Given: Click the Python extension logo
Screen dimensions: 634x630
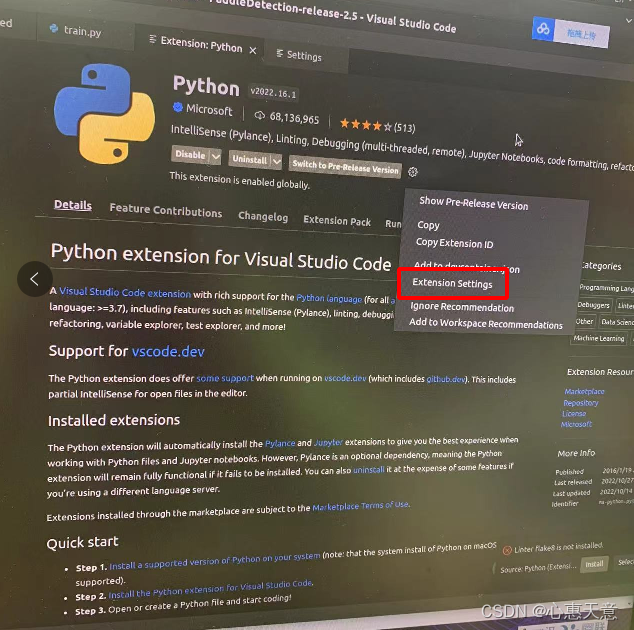Looking at the screenshot, I should 105,113.
